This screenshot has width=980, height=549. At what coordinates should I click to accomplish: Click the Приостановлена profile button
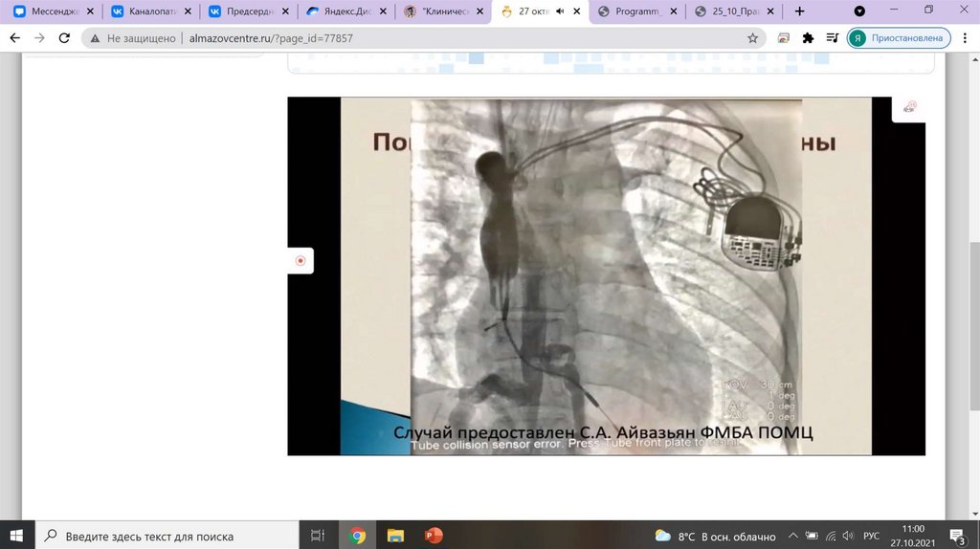[898, 38]
